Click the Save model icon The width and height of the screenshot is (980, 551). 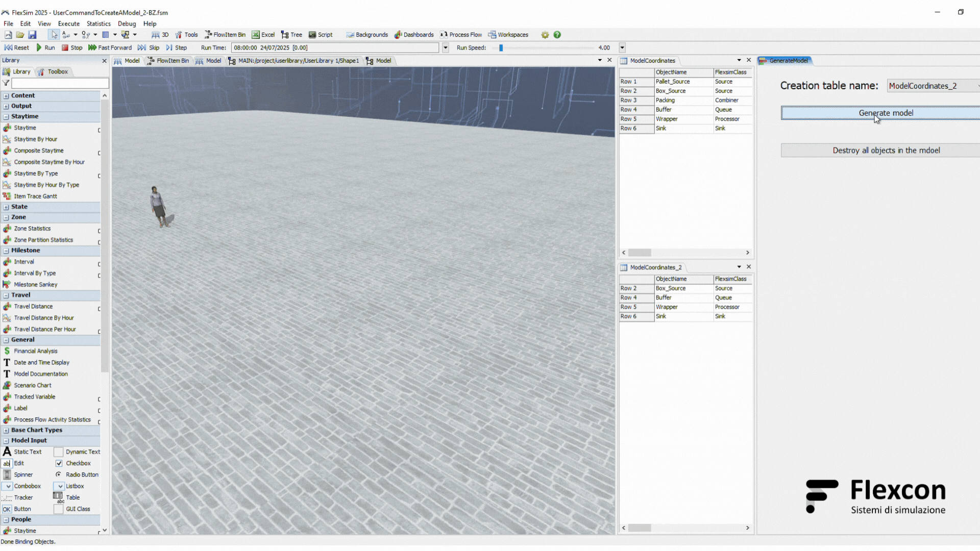32,35
